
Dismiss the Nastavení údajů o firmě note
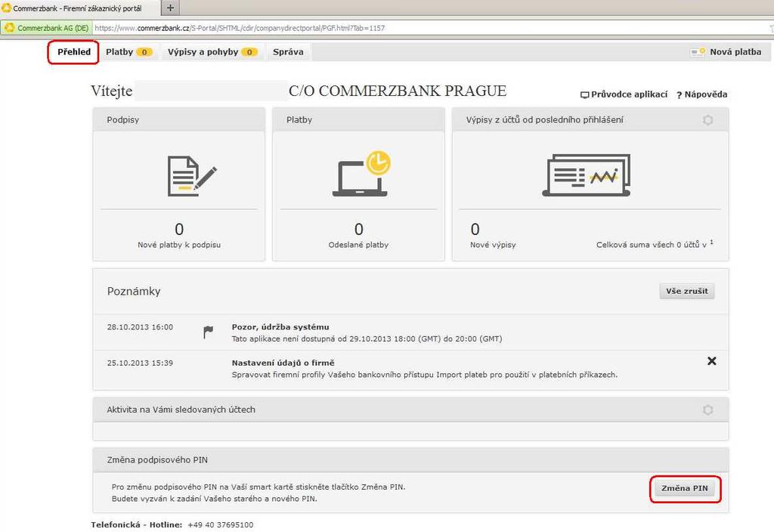coord(712,361)
